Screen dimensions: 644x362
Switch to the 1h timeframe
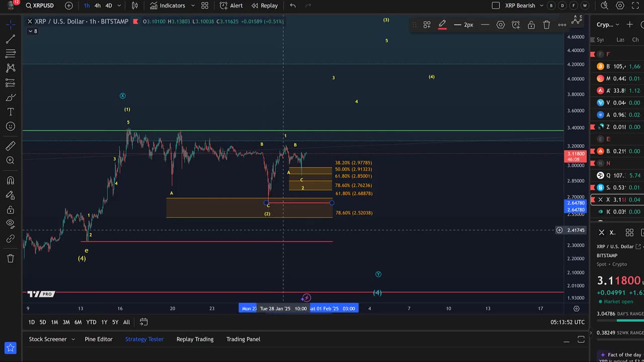pos(87,6)
